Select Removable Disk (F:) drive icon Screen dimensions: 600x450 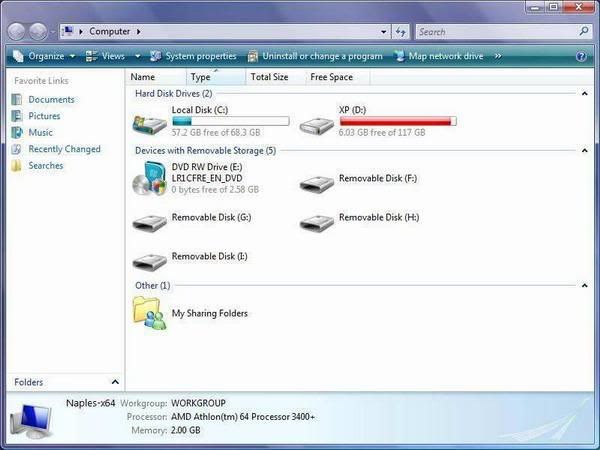pyautogui.click(x=317, y=184)
